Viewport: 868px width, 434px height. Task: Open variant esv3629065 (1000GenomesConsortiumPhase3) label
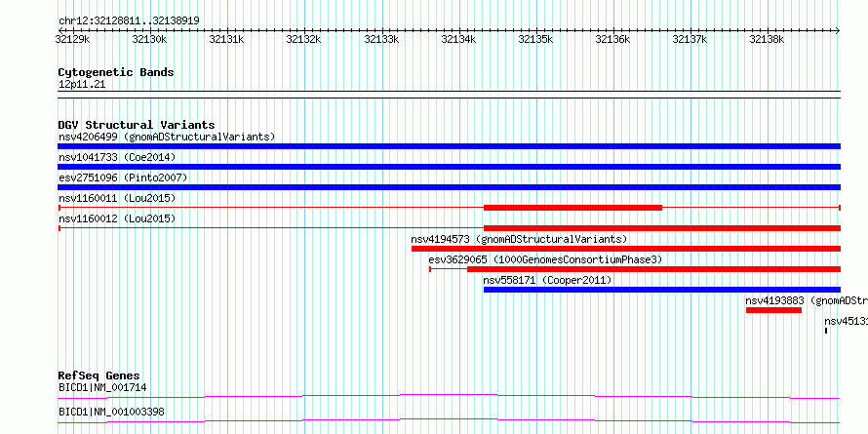tap(545, 259)
